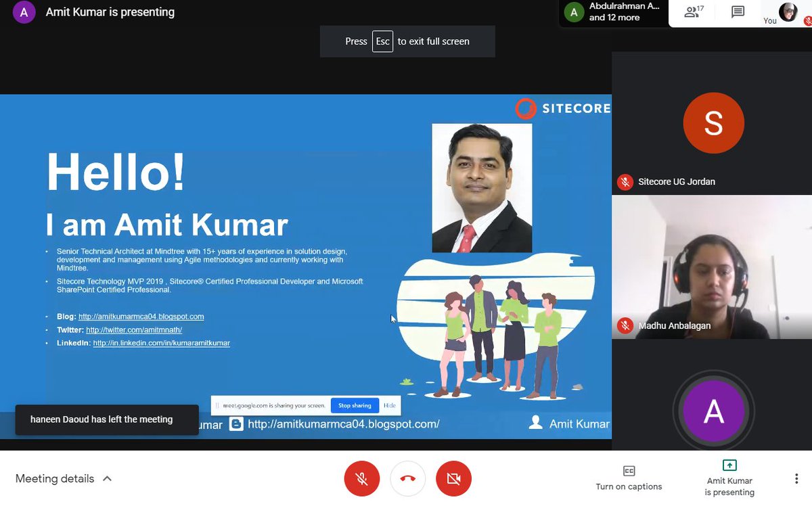Toggle the camera off button
Image resolution: width=812 pixels, height=506 pixels.
[x=453, y=479]
